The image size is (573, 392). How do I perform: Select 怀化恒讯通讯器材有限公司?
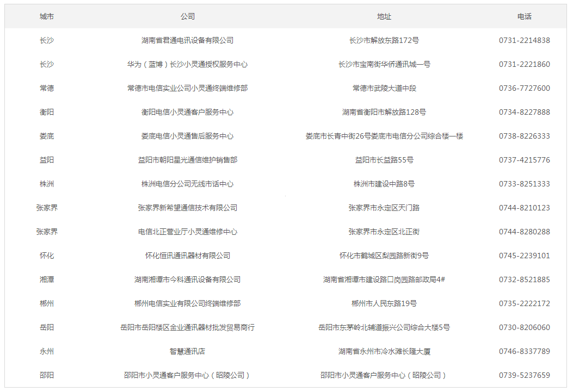pos(188,256)
